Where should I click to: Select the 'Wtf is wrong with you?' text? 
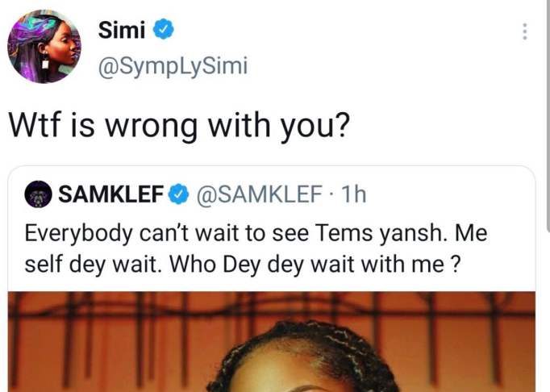[x=179, y=125]
